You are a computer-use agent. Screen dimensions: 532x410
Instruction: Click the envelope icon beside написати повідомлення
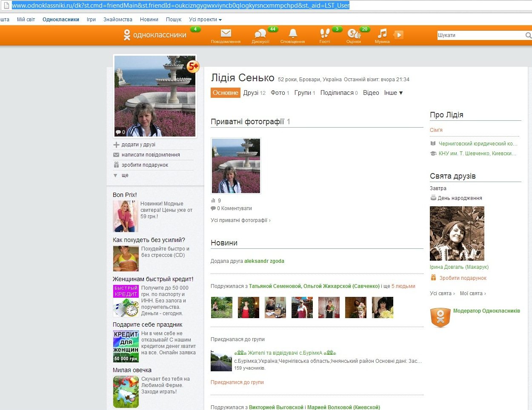point(116,155)
